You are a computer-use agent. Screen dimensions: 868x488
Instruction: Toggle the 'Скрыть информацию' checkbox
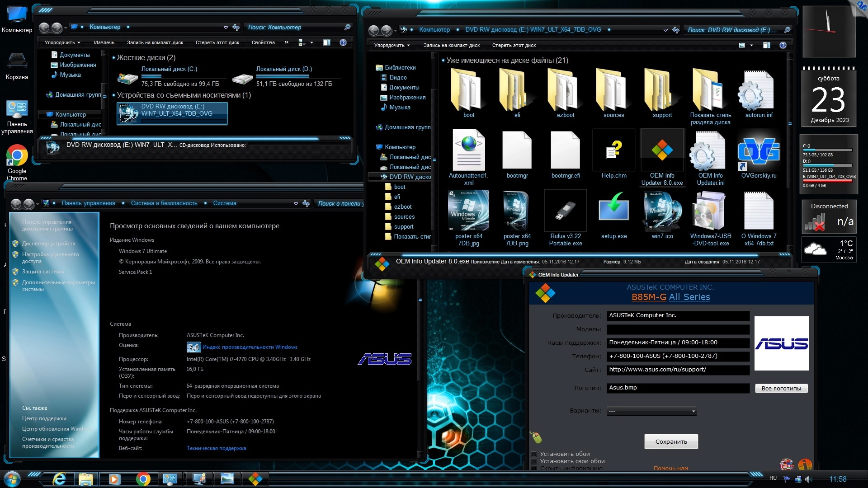534,468
